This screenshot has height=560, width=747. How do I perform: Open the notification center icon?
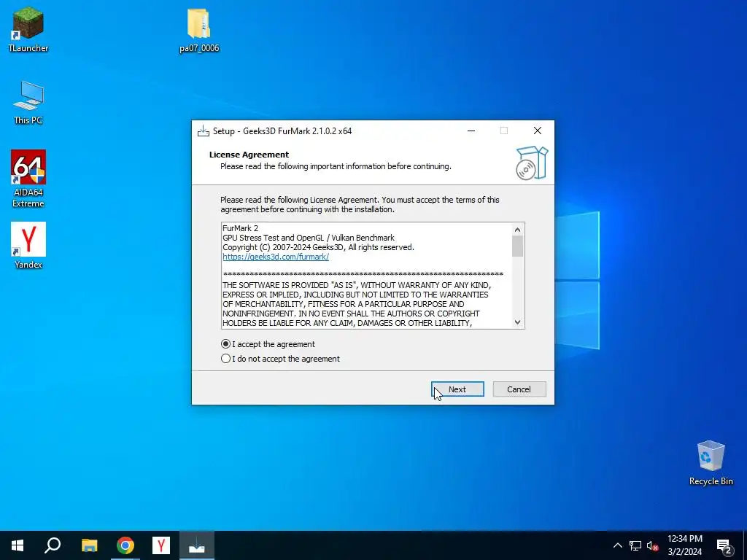(x=724, y=545)
